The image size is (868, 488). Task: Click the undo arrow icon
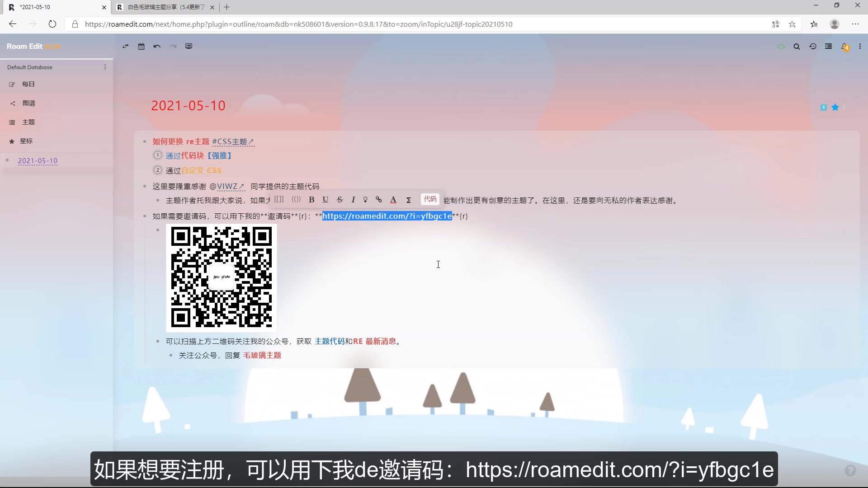coord(157,46)
